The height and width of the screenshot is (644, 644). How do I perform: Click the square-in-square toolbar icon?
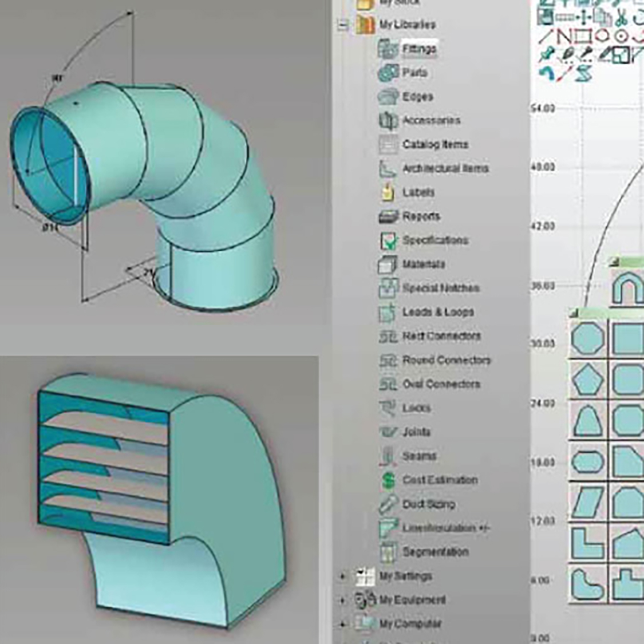(622, 56)
